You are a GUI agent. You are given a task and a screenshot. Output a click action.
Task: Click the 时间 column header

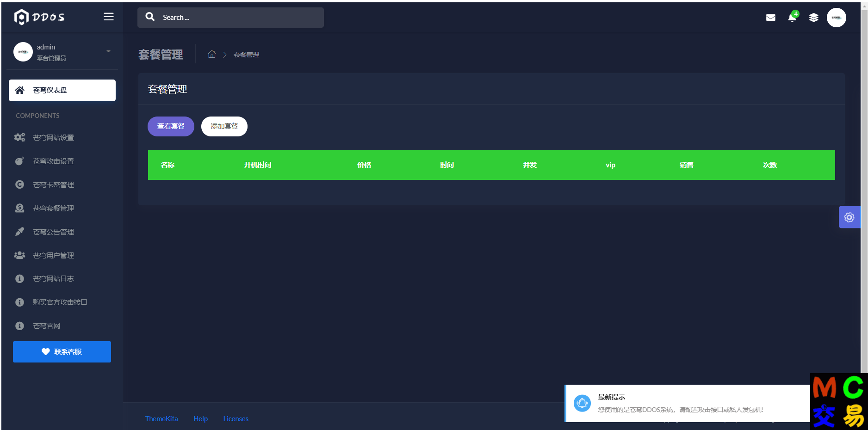[x=447, y=165]
